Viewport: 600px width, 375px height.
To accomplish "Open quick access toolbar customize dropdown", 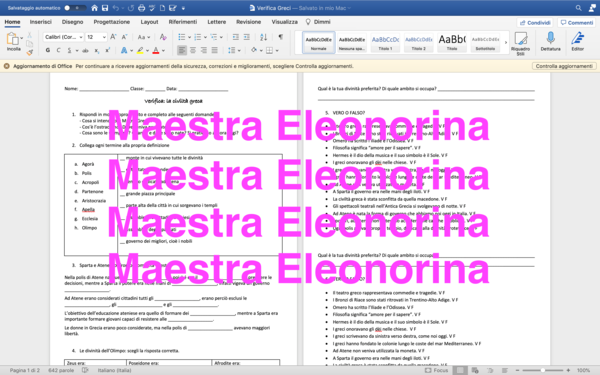I will (183, 8).
